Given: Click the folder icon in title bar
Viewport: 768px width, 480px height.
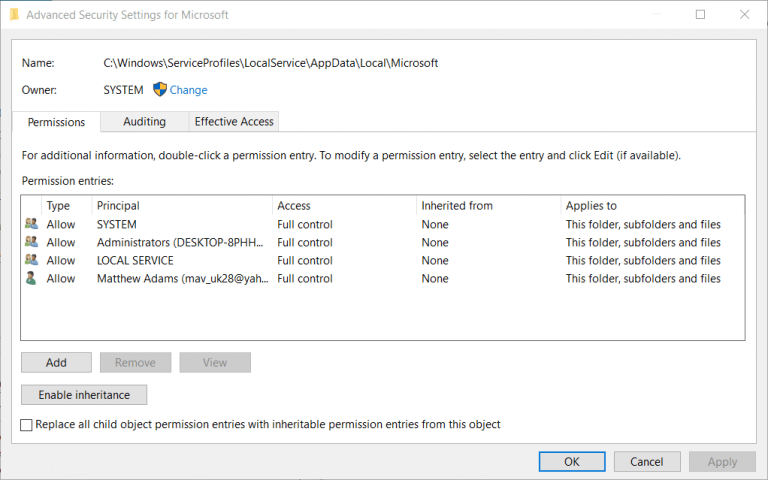Looking at the screenshot, I should coord(14,15).
